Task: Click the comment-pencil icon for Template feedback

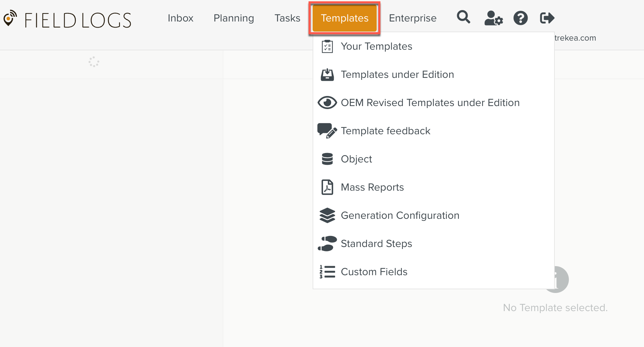Action: coord(327,131)
